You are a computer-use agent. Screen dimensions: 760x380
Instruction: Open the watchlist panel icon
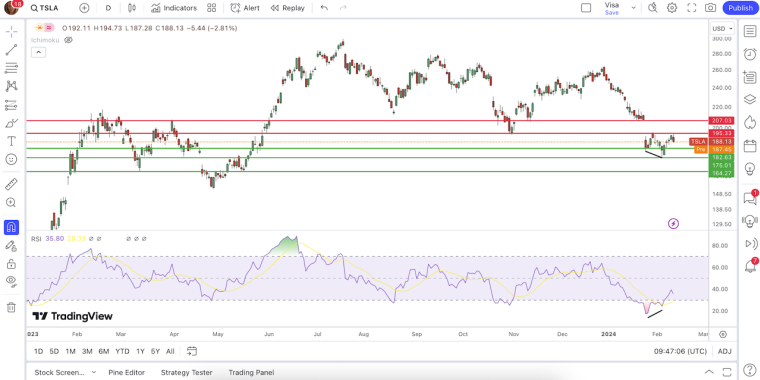(750, 31)
